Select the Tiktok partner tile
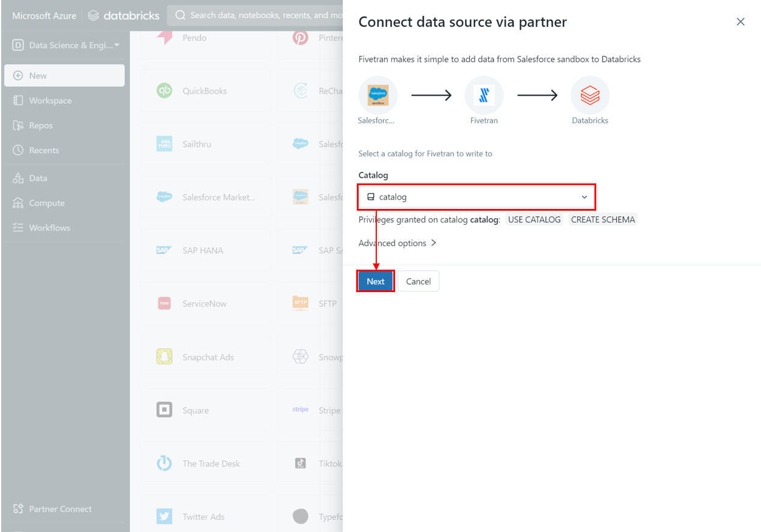The height and width of the screenshot is (532, 761). click(x=309, y=463)
